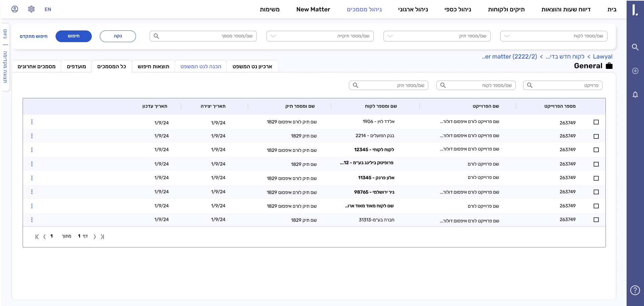Expand the שם/מספר לקוח dropdown in top bar

coord(507,36)
